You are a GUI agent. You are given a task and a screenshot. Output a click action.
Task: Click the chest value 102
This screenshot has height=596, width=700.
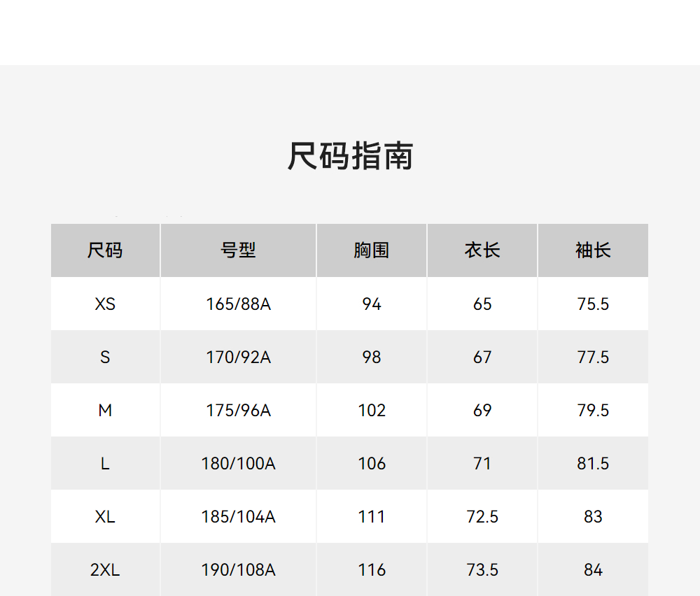[x=372, y=411]
